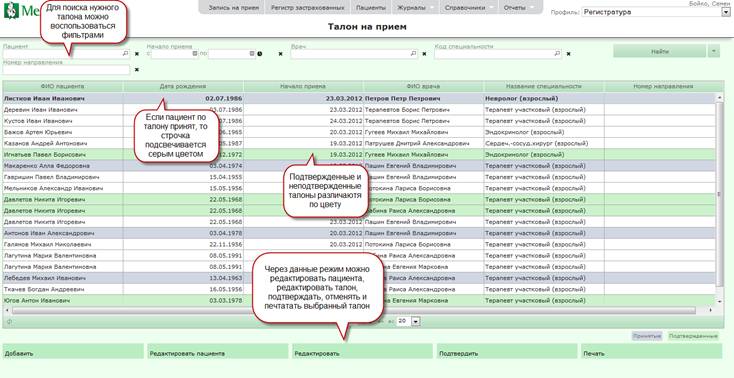Viewport: 734px width, 378px height.
Task: Select row Листков Иван Иванович
Action: (x=359, y=99)
